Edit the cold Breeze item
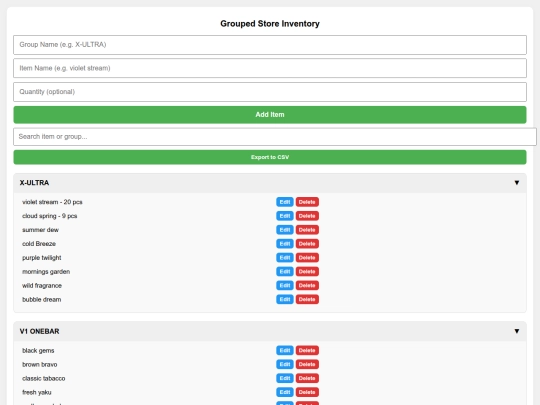 coord(284,244)
